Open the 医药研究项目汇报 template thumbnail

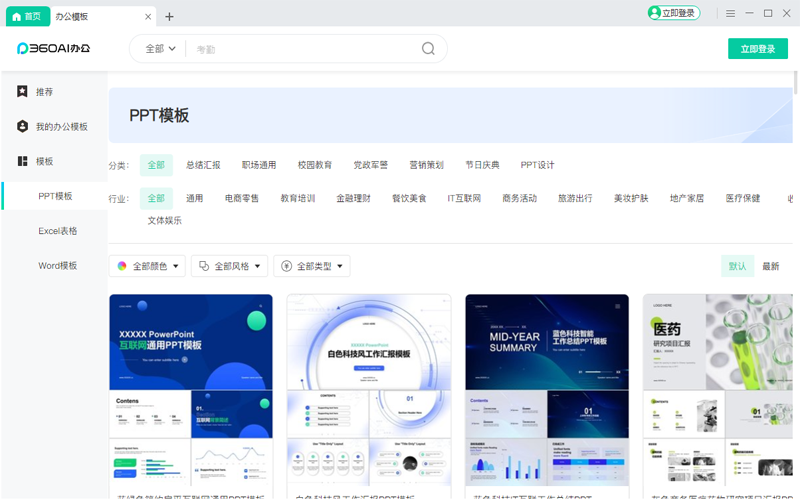tap(720, 340)
